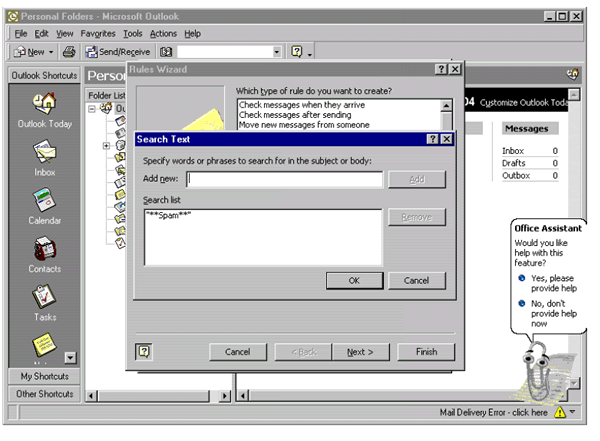Open the Calendar shortcut icon
600x441 pixels.
click(44, 200)
